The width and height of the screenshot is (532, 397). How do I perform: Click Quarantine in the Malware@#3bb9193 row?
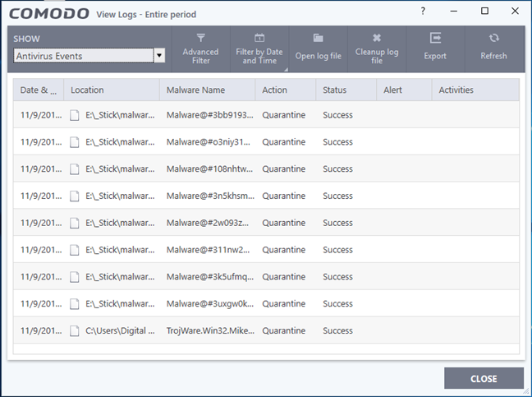tap(283, 115)
